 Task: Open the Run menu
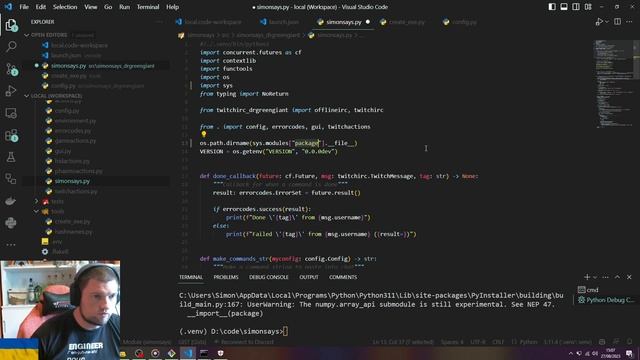(124, 7)
